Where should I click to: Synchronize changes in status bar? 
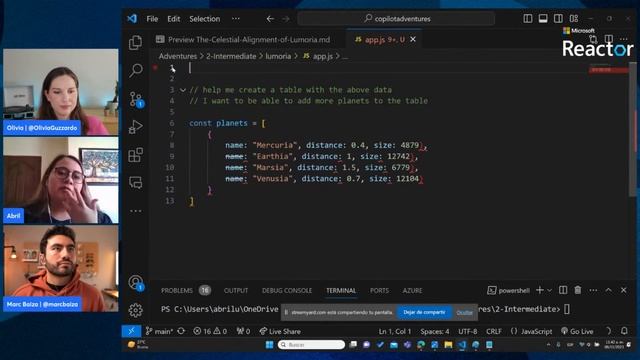tap(181, 331)
